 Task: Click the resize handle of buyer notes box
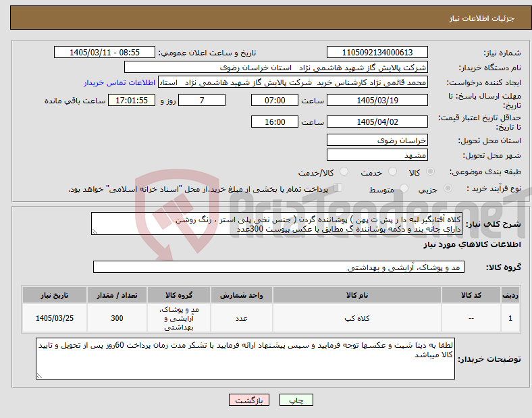click(x=39, y=376)
